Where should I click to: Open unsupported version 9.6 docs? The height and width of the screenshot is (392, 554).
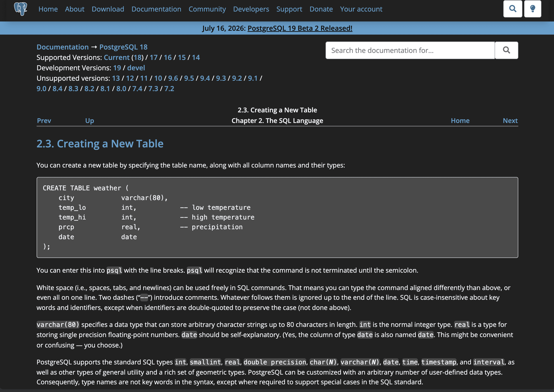[x=173, y=78]
